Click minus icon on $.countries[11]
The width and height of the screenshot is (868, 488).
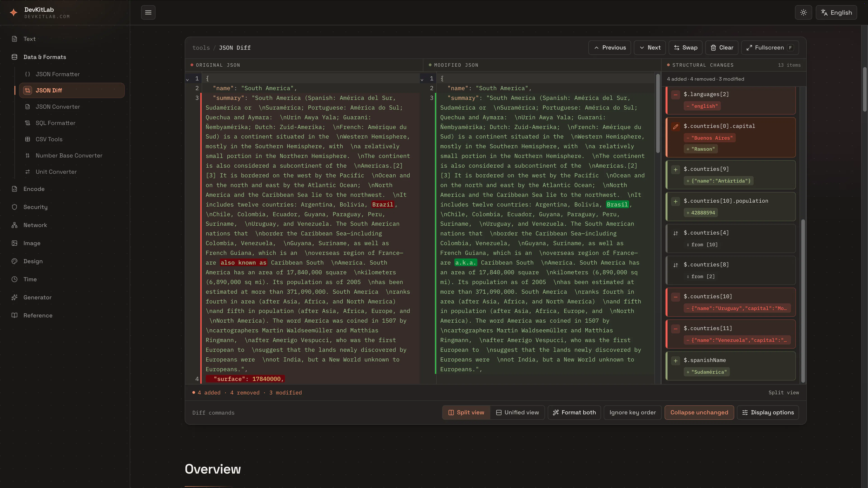(676, 329)
